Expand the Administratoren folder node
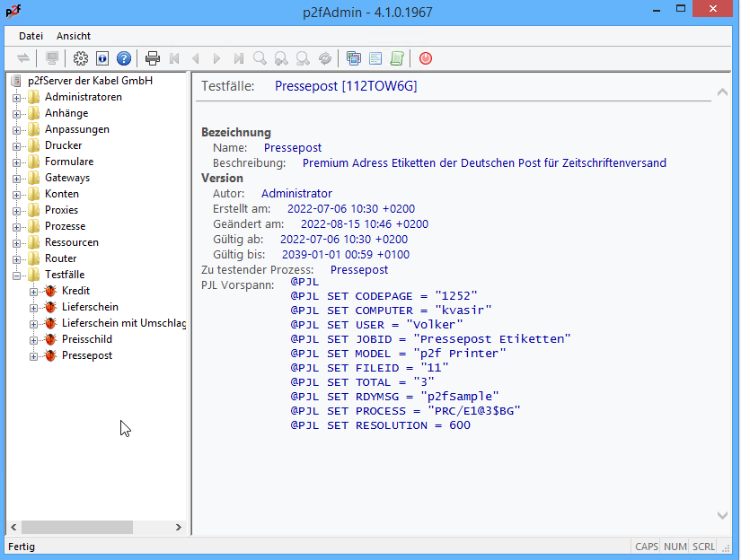 pos(16,98)
